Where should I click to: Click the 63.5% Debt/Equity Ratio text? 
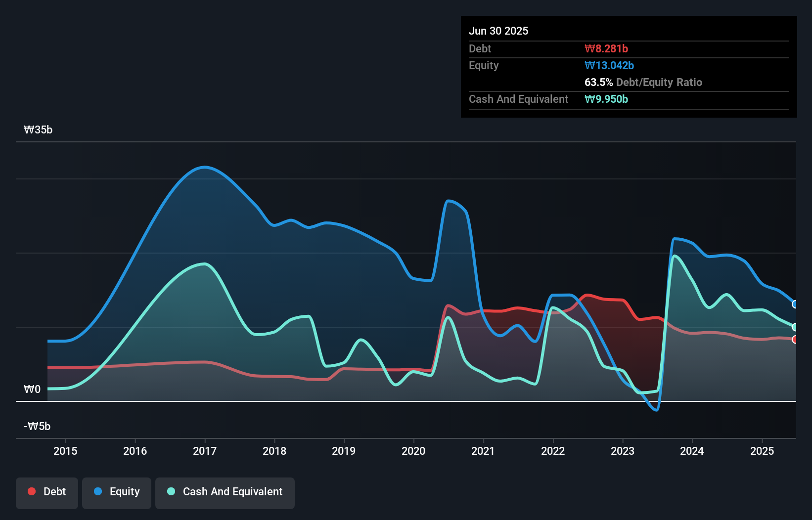pos(643,82)
